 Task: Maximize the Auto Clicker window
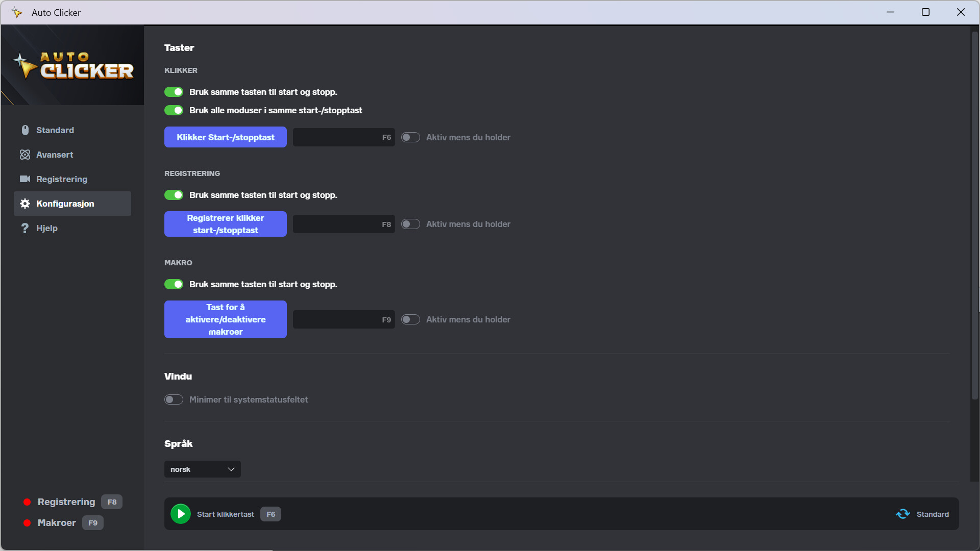[925, 12]
